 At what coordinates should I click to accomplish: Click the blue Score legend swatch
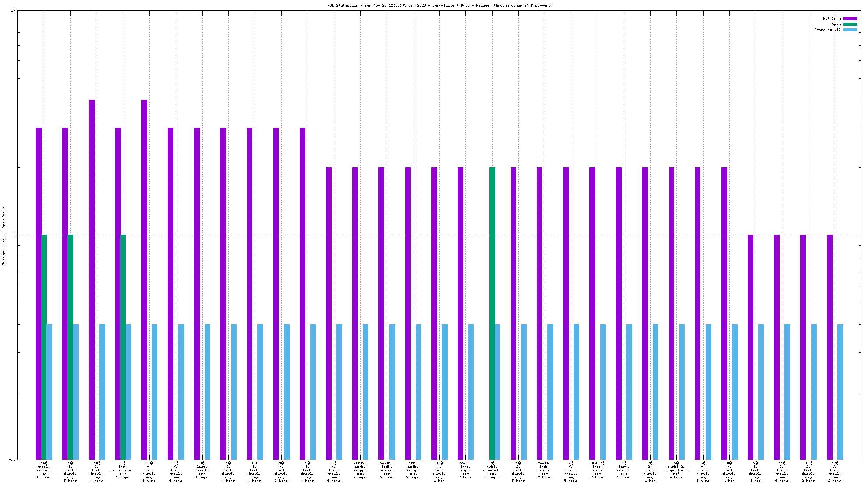click(x=850, y=30)
